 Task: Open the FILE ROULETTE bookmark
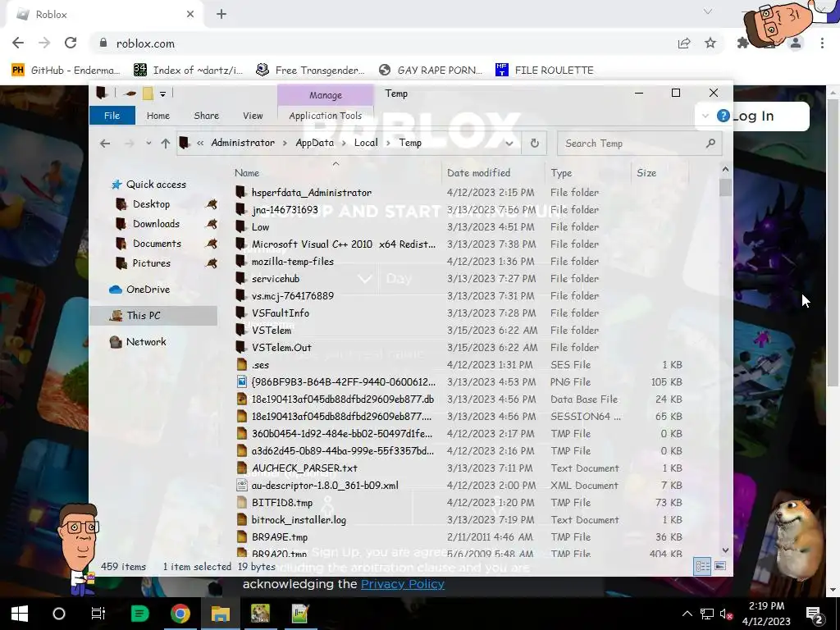[x=545, y=71]
